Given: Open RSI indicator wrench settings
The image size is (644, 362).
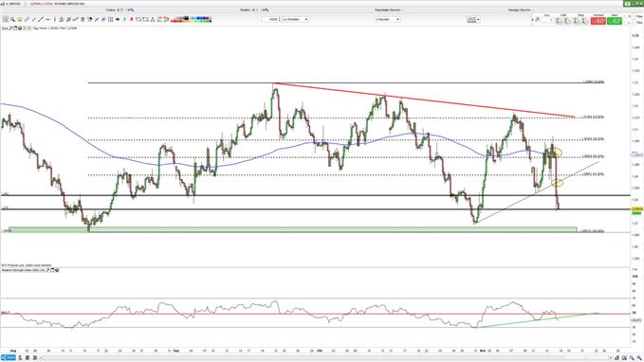Looking at the screenshot, I should (47, 270).
